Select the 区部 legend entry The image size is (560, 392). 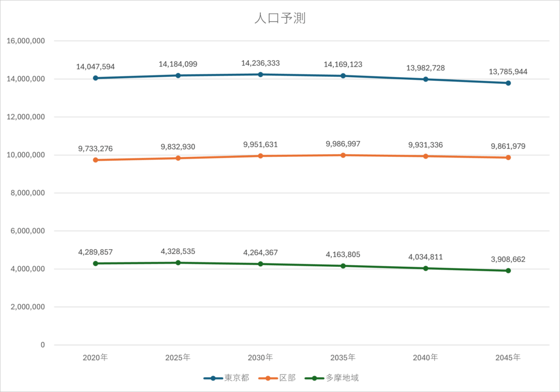pos(278,378)
